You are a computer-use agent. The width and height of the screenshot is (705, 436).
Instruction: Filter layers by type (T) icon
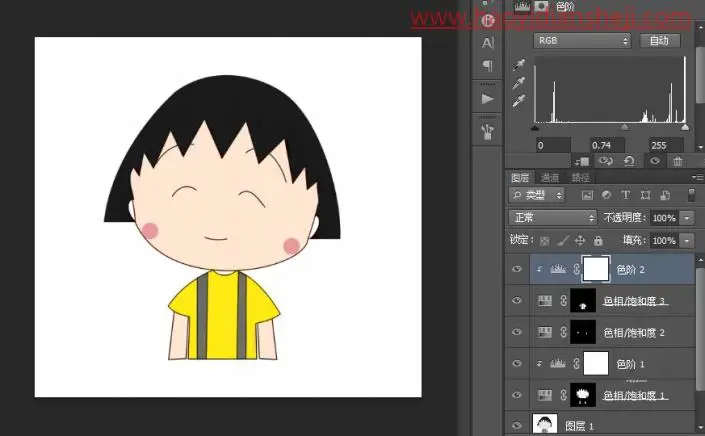click(625, 195)
